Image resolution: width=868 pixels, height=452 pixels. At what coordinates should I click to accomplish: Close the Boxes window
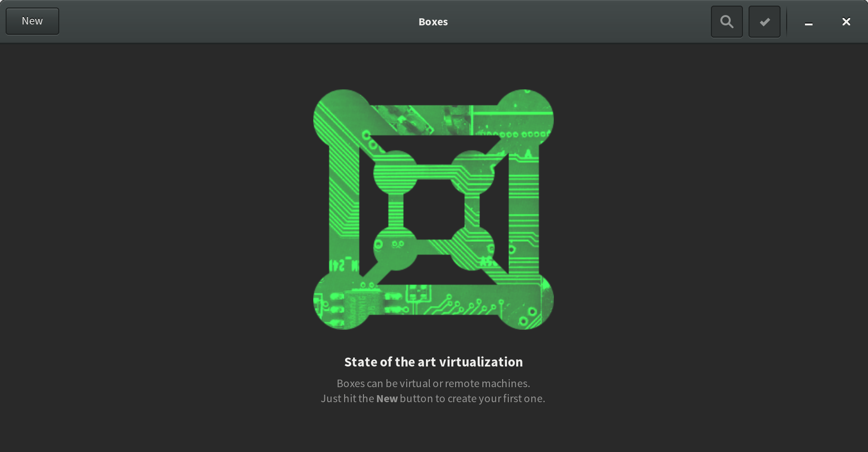tap(846, 22)
